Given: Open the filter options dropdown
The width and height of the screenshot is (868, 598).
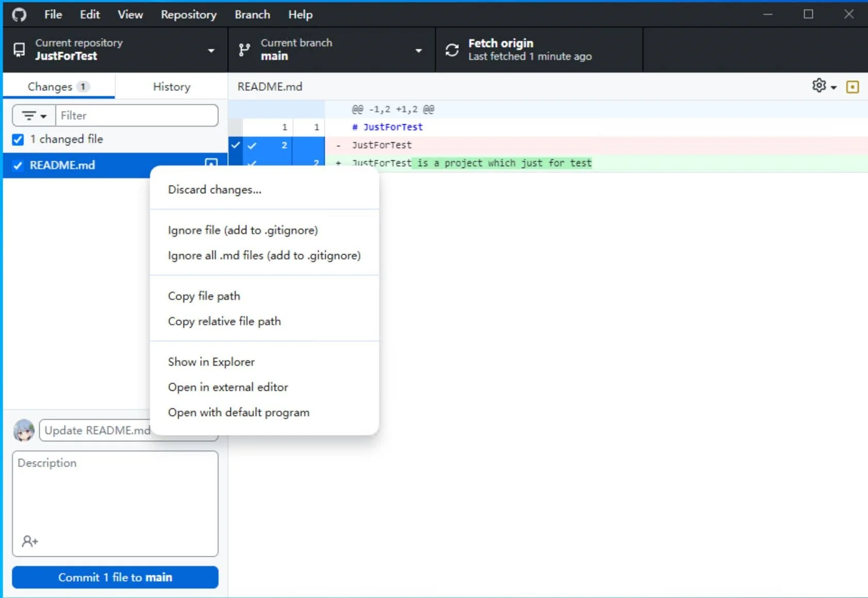Looking at the screenshot, I should [34, 115].
